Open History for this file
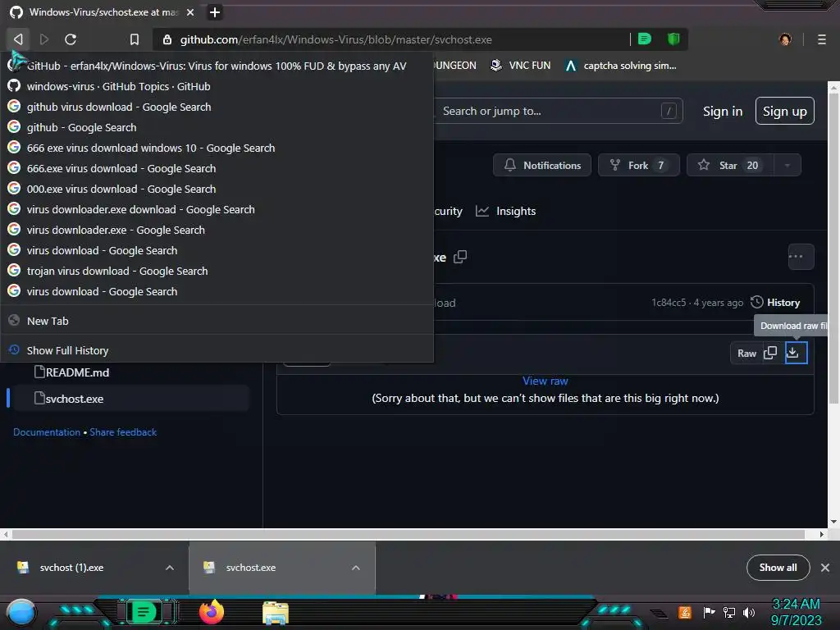Viewport: 840px width, 630px height. click(775, 302)
